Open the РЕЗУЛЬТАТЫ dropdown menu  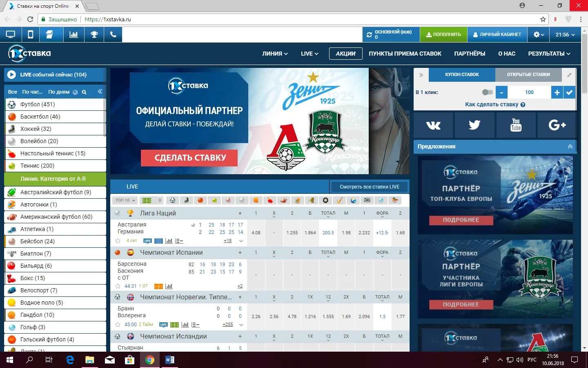(x=549, y=54)
